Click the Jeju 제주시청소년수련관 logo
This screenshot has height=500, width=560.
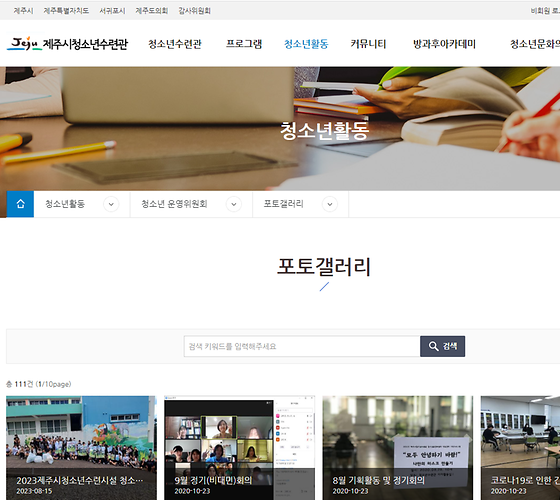[x=67, y=44]
